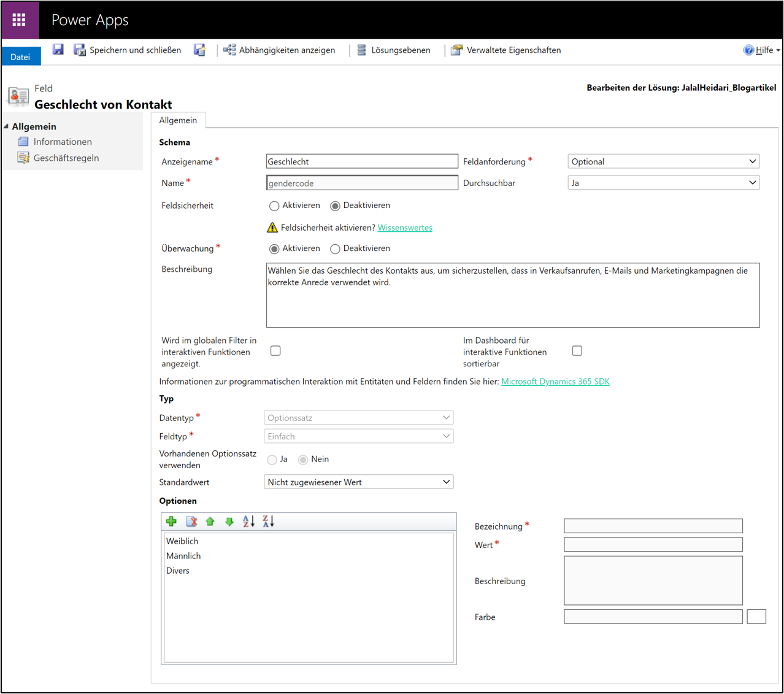Click the option Wert input field
784x694 pixels.
click(x=653, y=544)
